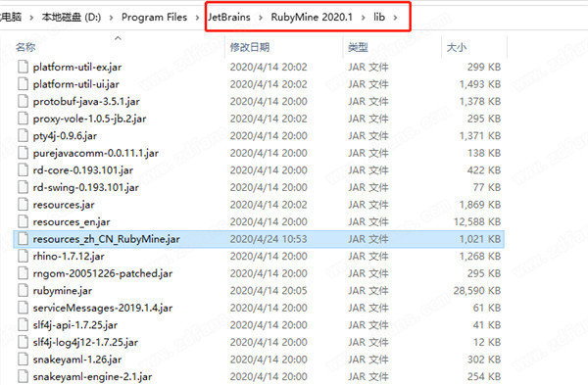Click the file icon beside resources_zh_CN_RubyMine.jar
This screenshot has height=385, width=588.
click(23, 239)
